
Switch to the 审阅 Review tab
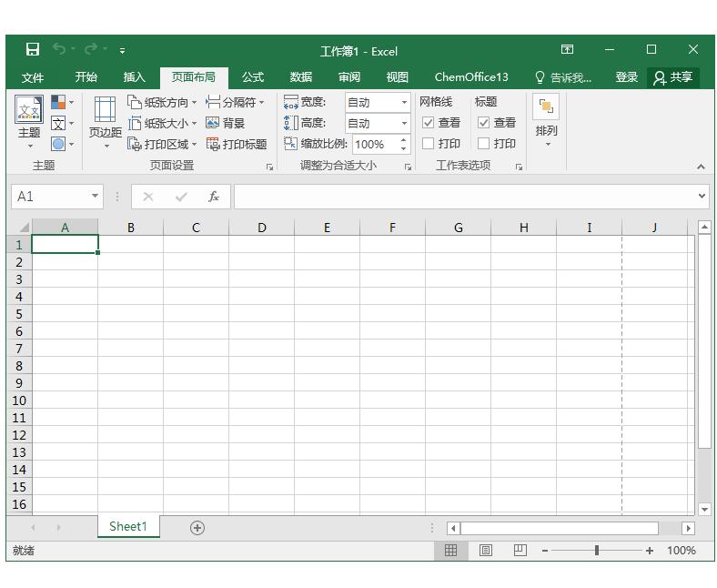[349, 77]
